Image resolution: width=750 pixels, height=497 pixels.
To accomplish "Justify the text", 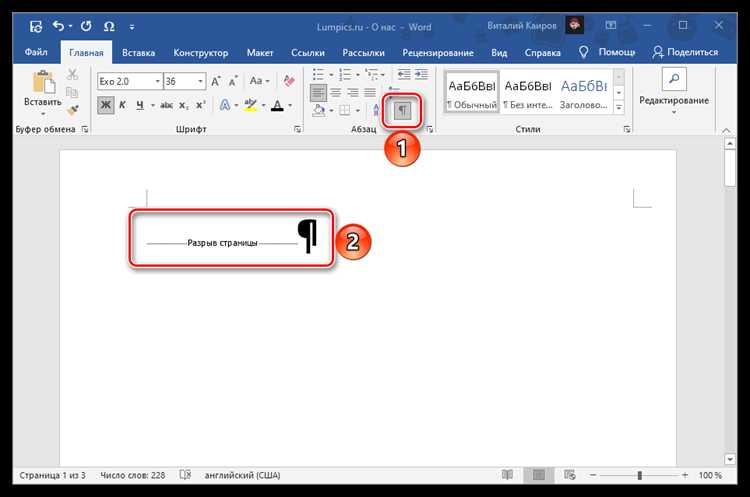I will [x=370, y=92].
